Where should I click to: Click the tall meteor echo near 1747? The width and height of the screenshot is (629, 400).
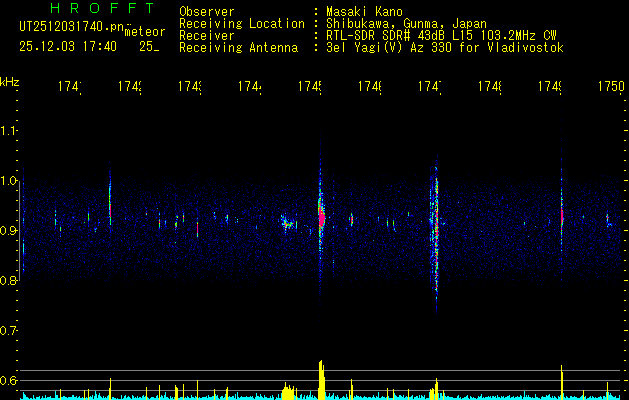coord(436,233)
